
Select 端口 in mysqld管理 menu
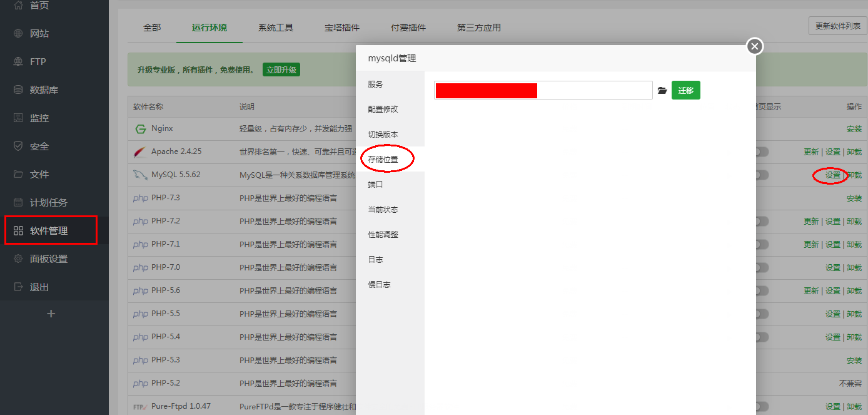390,185
